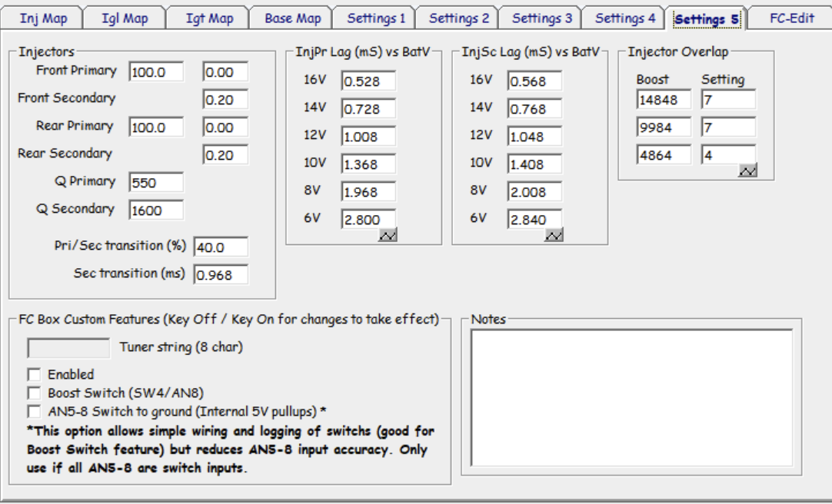This screenshot has height=504, width=832.
Task: Select the Sec transition (ms) field
Action: pyautogui.click(x=221, y=274)
